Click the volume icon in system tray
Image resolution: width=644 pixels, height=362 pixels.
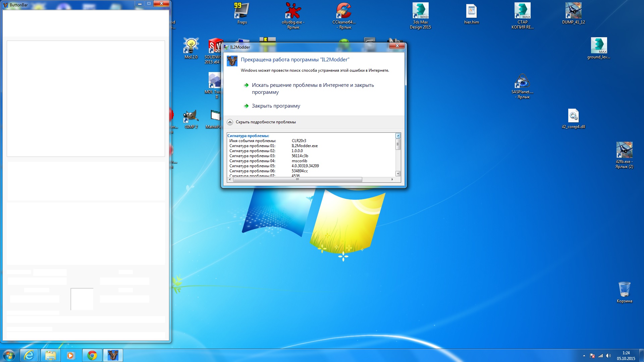point(608,356)
